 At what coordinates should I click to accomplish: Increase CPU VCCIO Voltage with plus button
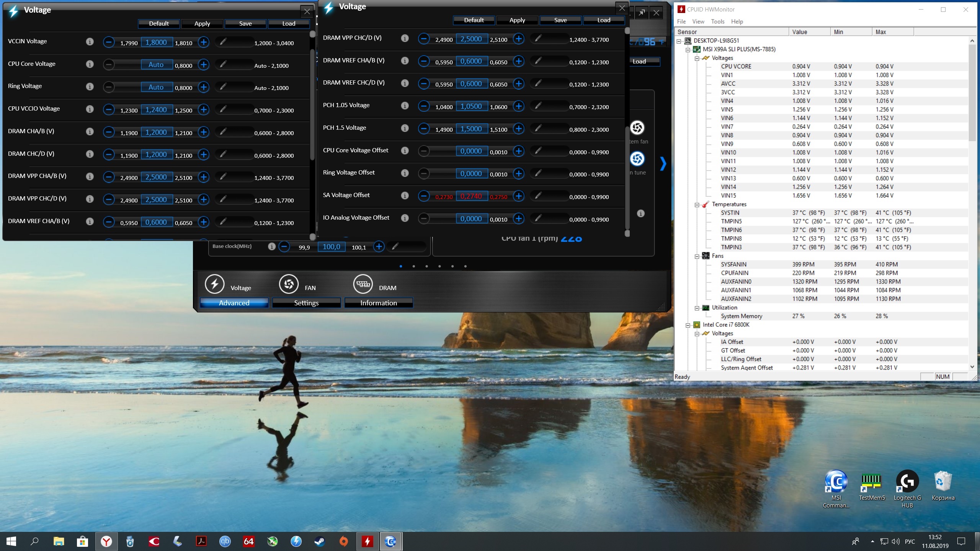[204, 110]
